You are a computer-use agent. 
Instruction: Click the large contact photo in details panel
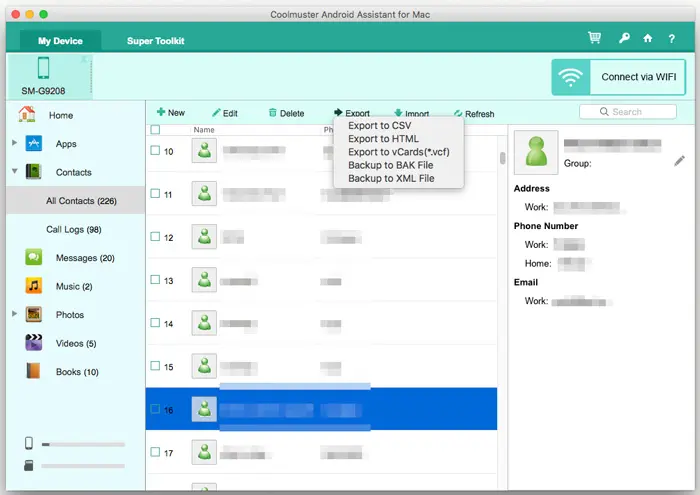pyautogui.click(x=536, y=152)
